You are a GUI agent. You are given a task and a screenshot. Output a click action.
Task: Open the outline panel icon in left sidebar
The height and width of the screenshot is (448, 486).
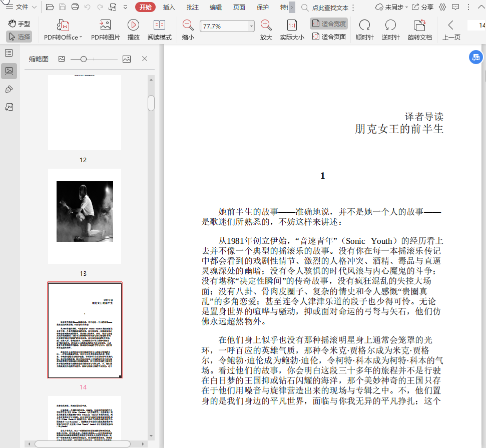9,53
